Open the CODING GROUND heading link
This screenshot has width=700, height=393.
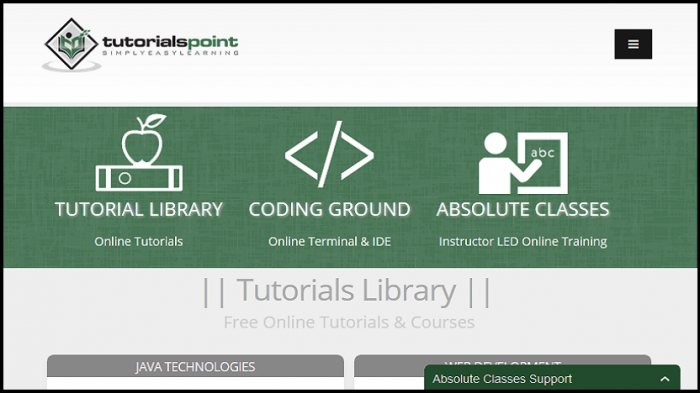(x=329, y=209)
